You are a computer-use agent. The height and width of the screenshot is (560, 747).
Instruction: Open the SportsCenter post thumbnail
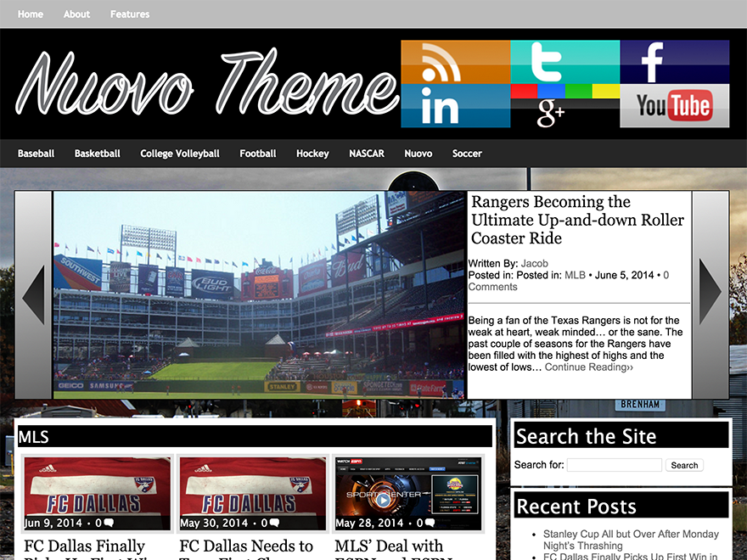(x=408, y=493)
